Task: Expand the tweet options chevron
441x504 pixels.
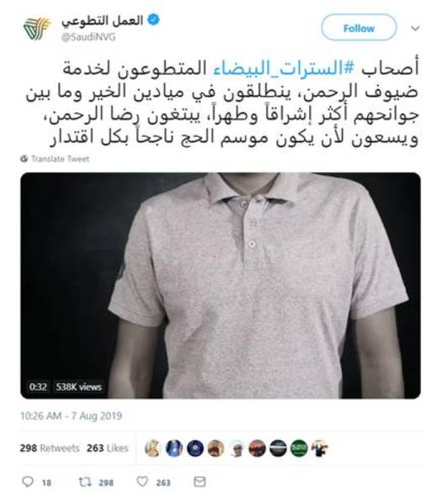Action: pyautogui.click(x=415, y=29)
